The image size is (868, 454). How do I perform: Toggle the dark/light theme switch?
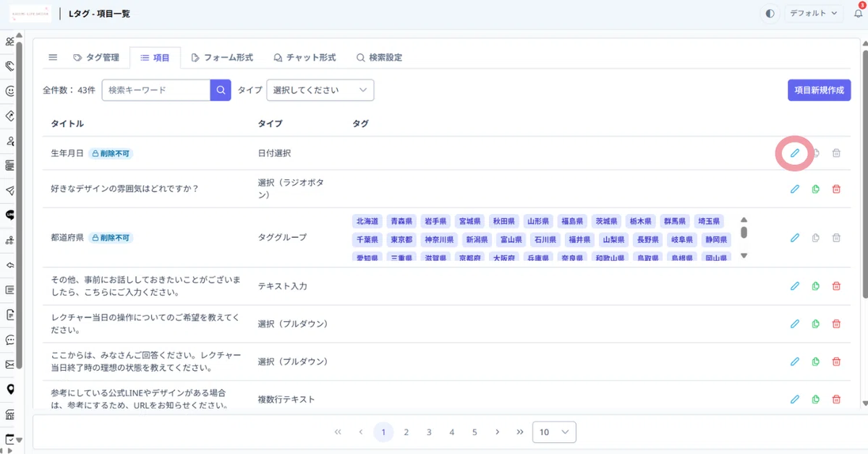pyautogui.click(x=770, y=13)
